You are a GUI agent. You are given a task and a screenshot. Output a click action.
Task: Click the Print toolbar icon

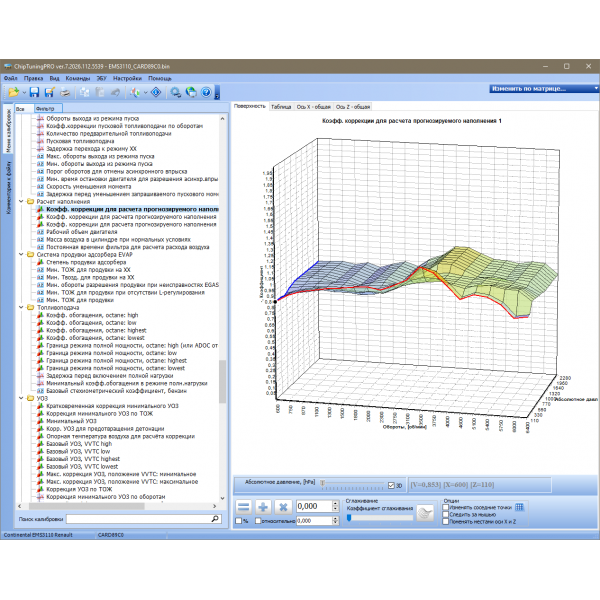(64, 92)
